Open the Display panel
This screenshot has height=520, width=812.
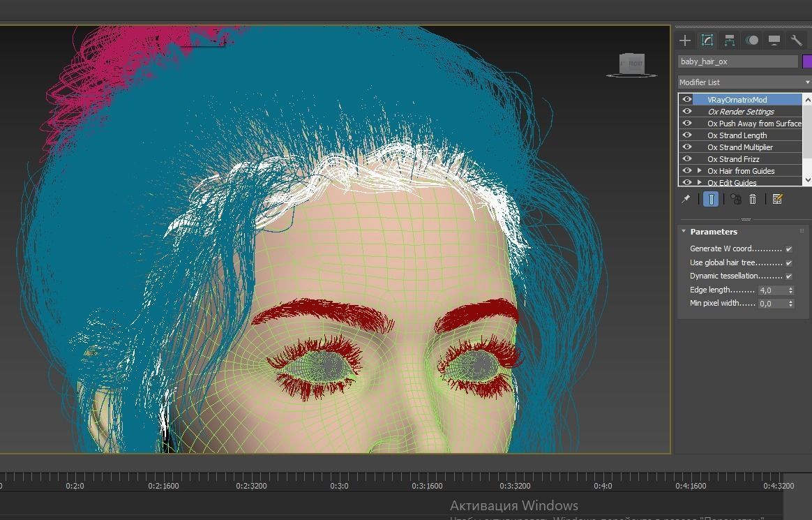coord(774,40)
